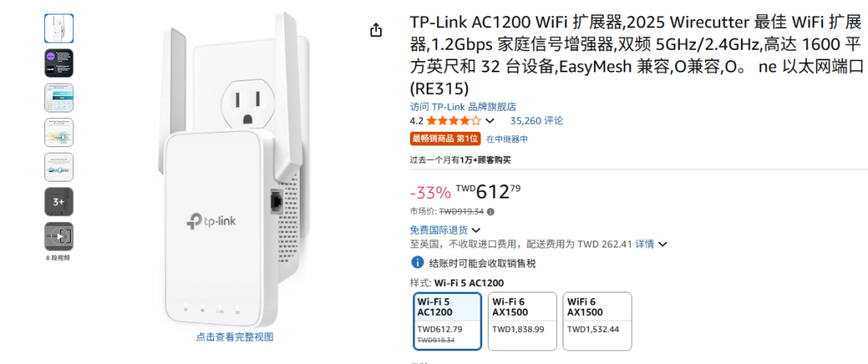Select the second dark product thumbnail
Image resolution: width=868 pixels, height=364 pixels.
[x=59, y=63]
